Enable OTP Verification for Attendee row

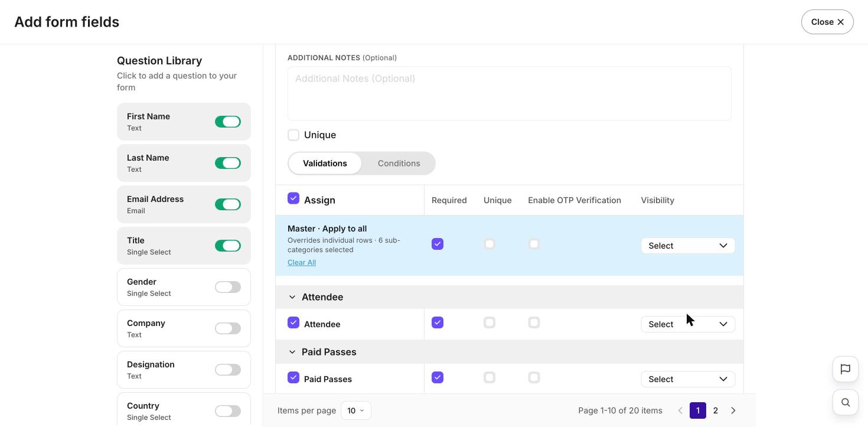point(534,322)
